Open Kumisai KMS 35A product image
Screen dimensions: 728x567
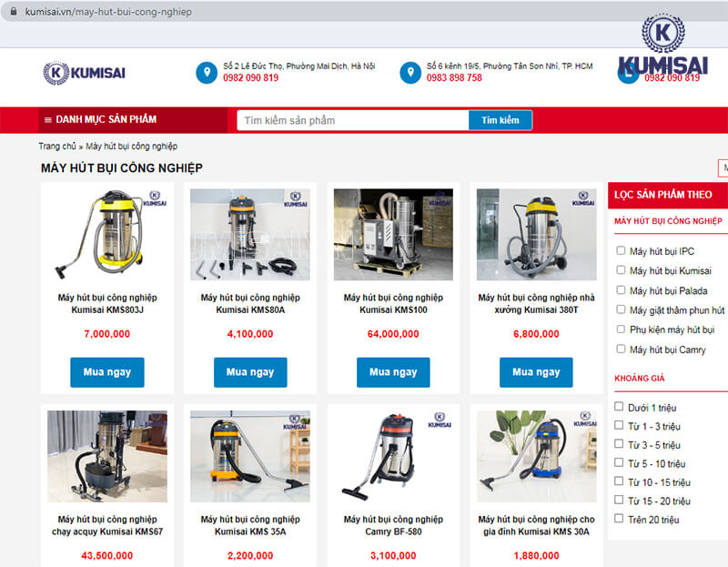click(x=250, y=456)
